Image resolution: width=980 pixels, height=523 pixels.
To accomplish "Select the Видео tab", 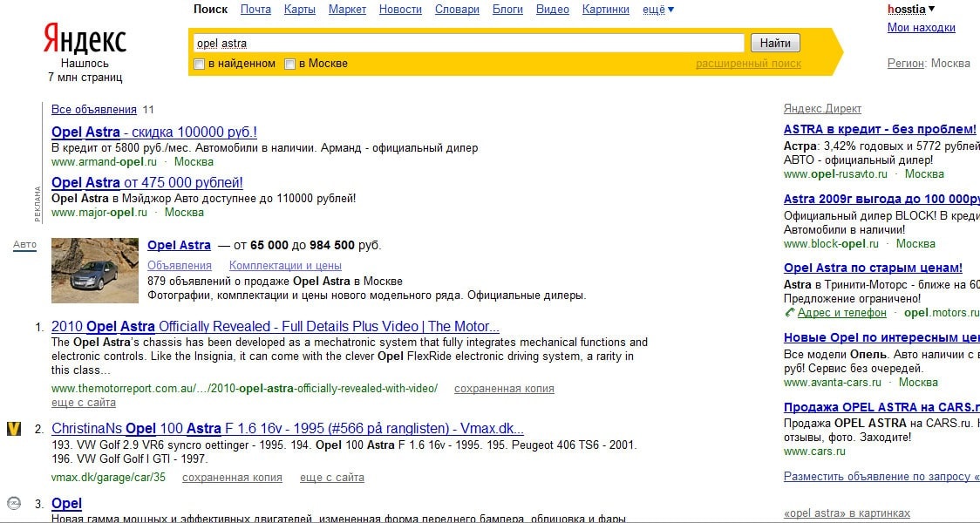I will coord(552,10).
